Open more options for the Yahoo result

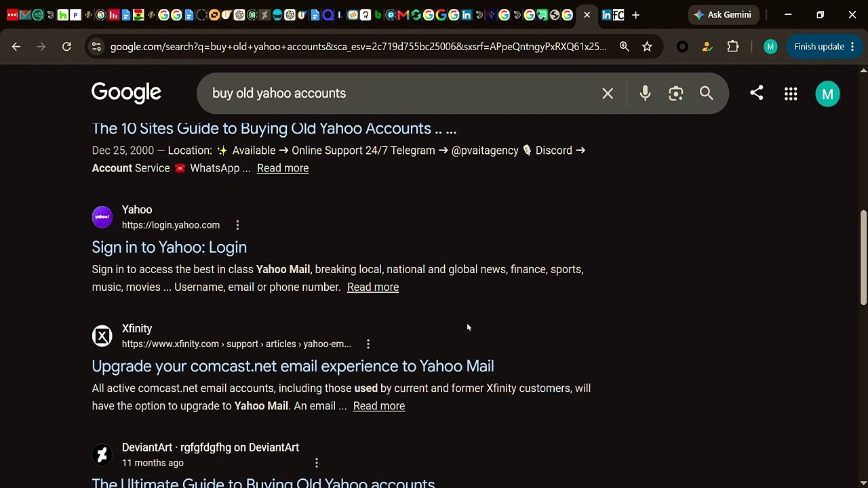pyautogui.click(x=237, y=225)
